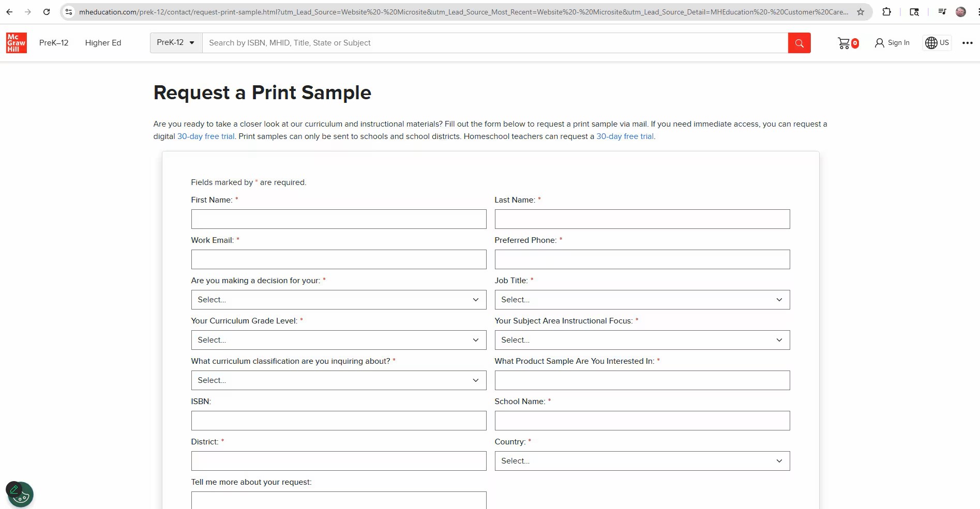Reload the page with browser refresh icon
The height and width of the screenshot is (509, 980).
click(x=47, y=12)
